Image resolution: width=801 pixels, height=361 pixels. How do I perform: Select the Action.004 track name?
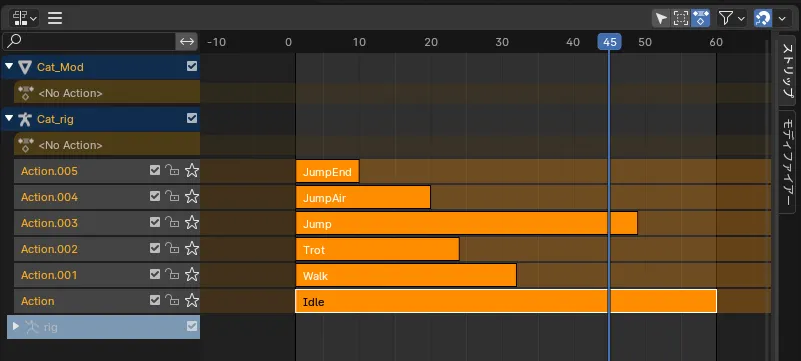pyautogui.click(x=49, y=197)
